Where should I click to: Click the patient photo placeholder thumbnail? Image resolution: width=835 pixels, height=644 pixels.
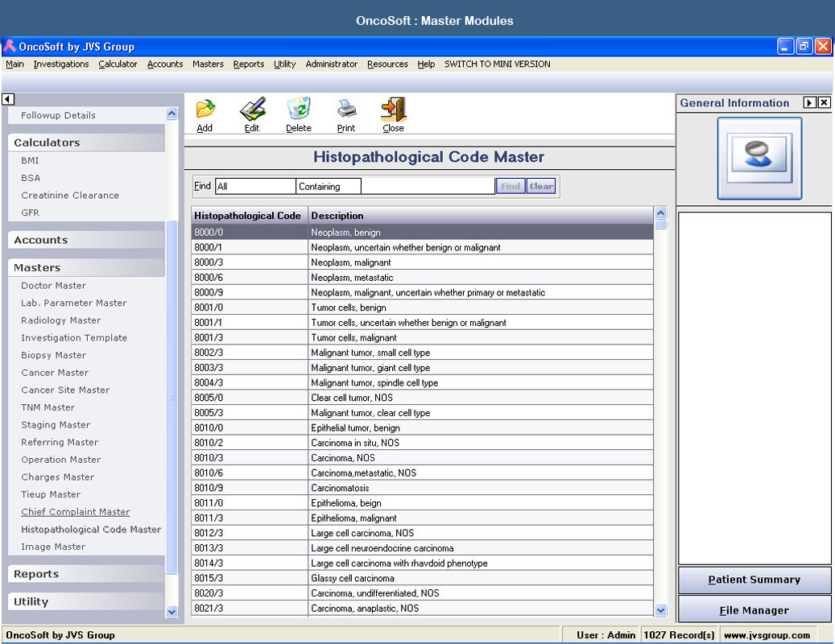[x=759, y=159]
